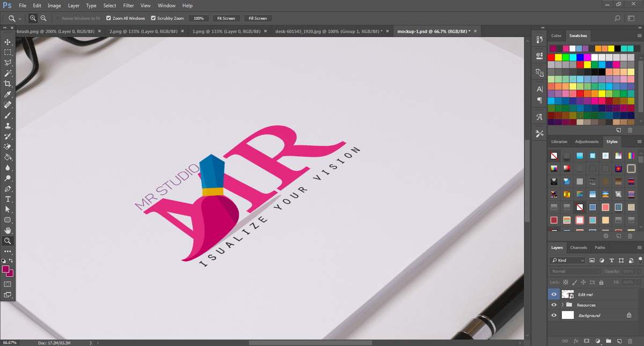The width and height of the screenshot is (644, 346).
Task: Click the zoom out magnifier icon
Action: tap(43, 18)
